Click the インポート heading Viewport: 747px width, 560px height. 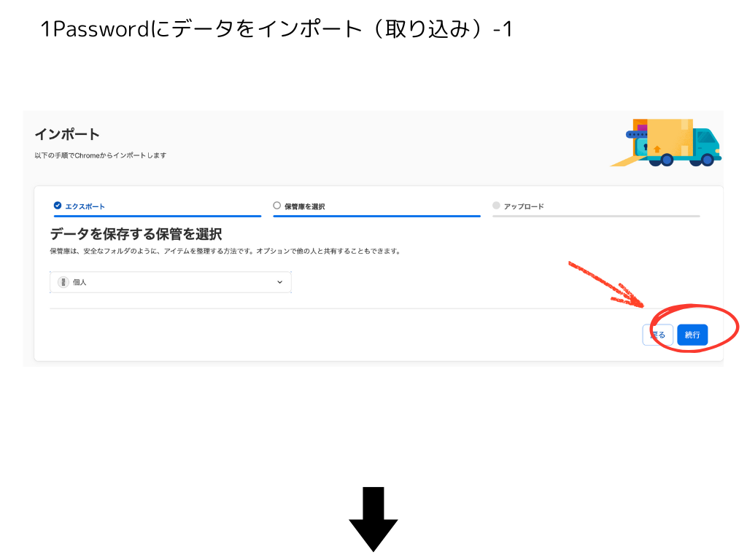point(67,134)
